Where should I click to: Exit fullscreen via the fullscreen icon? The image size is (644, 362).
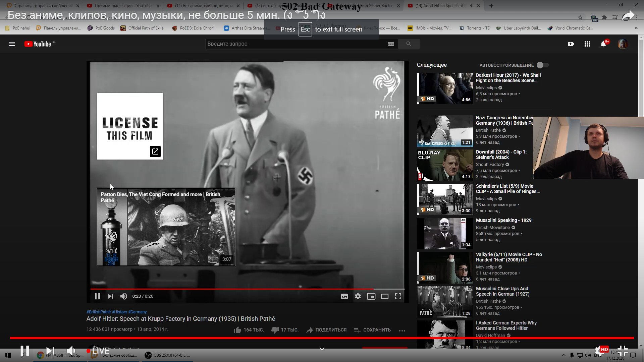point(398,296)
